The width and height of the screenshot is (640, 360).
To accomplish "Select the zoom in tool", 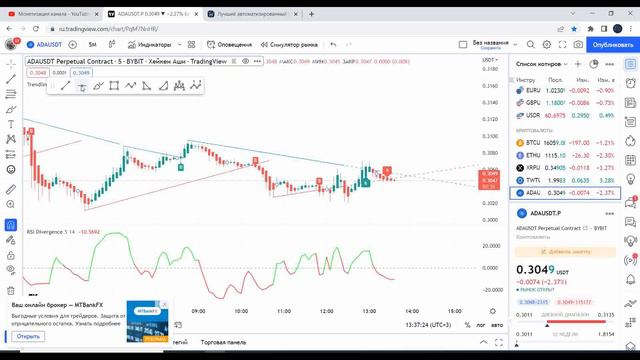I will coord(11,204).
